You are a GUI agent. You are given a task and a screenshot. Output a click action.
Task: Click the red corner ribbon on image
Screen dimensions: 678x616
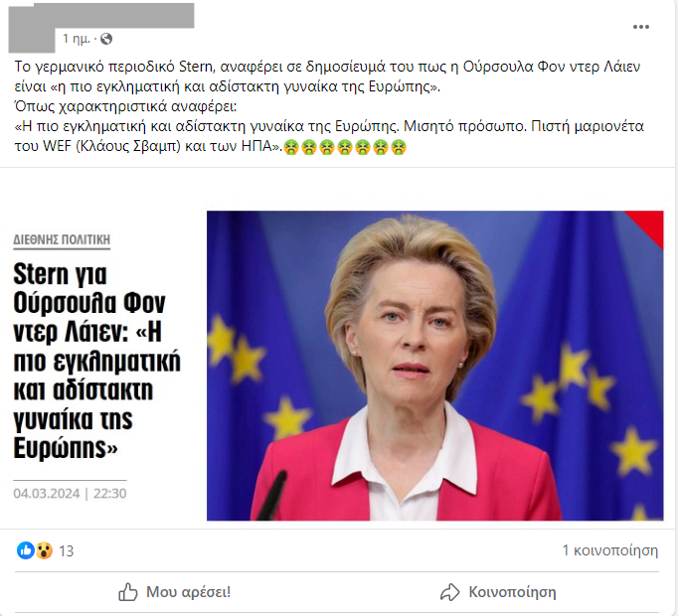click(649, 224)
